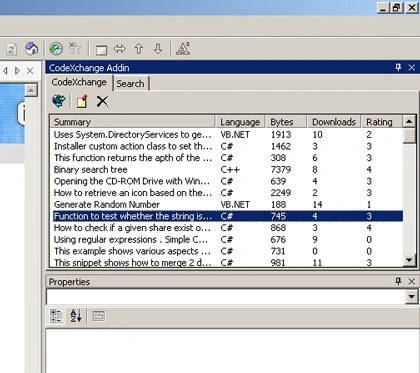Image resolution: width=420 pixels, height=373 pixels.
Task: Click the green globe web browser icon
Action: (56, 49)
